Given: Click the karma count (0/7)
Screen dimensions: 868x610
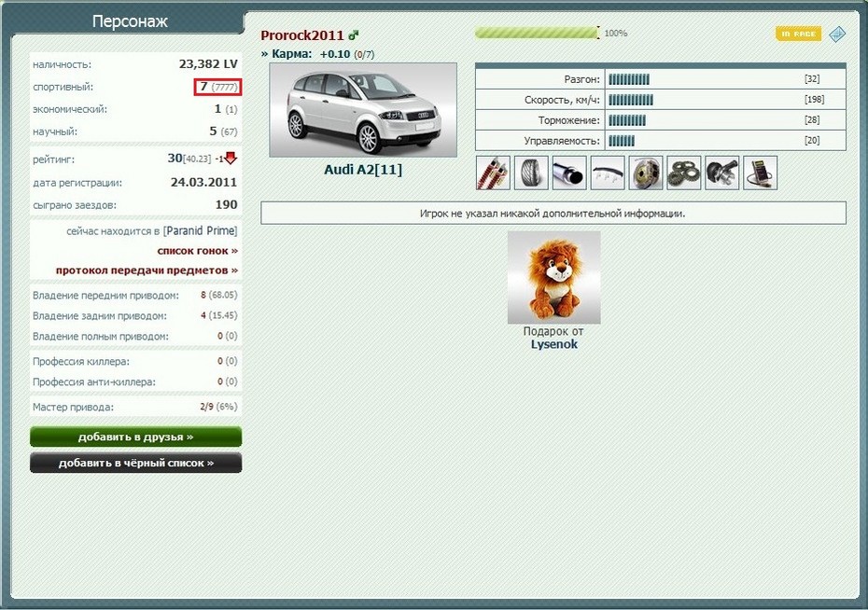Looking at the screenshot, I should coord(364,54).
